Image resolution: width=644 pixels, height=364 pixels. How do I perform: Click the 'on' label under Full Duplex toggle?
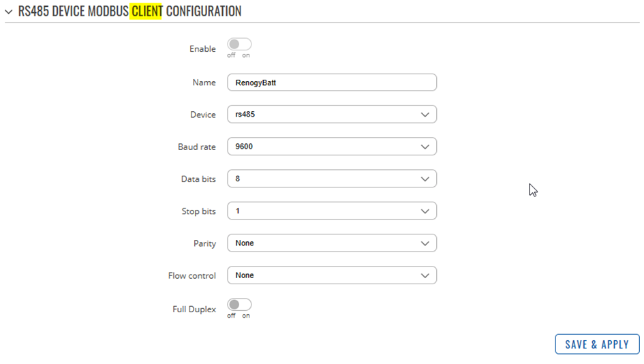pyautogui.click(x=245, y=316)
